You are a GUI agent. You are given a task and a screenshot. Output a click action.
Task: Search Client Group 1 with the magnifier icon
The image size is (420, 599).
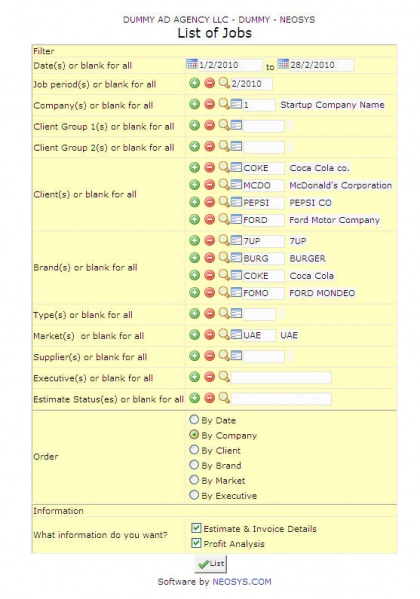(x=224, y=125)
